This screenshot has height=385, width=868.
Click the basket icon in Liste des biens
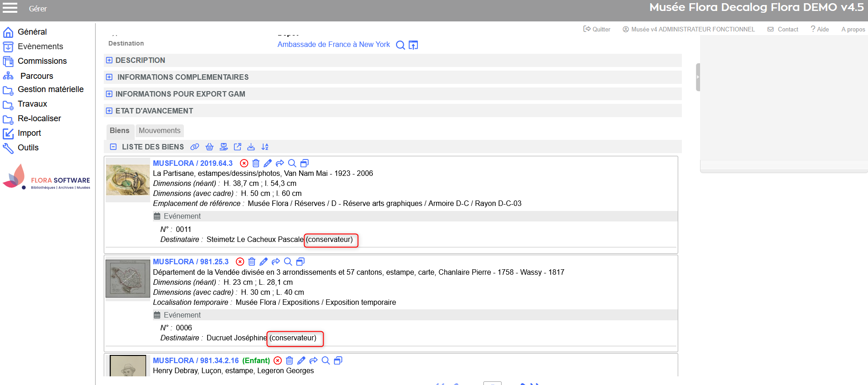click(209, 147)
